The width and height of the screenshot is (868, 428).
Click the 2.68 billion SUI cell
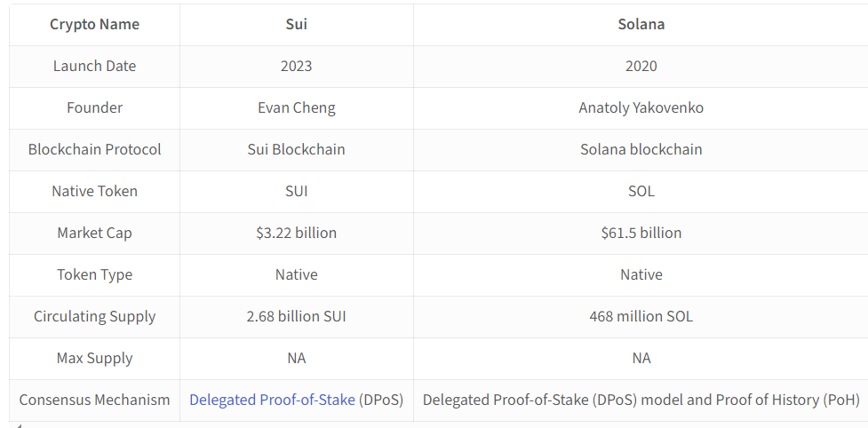click(296, 316)
